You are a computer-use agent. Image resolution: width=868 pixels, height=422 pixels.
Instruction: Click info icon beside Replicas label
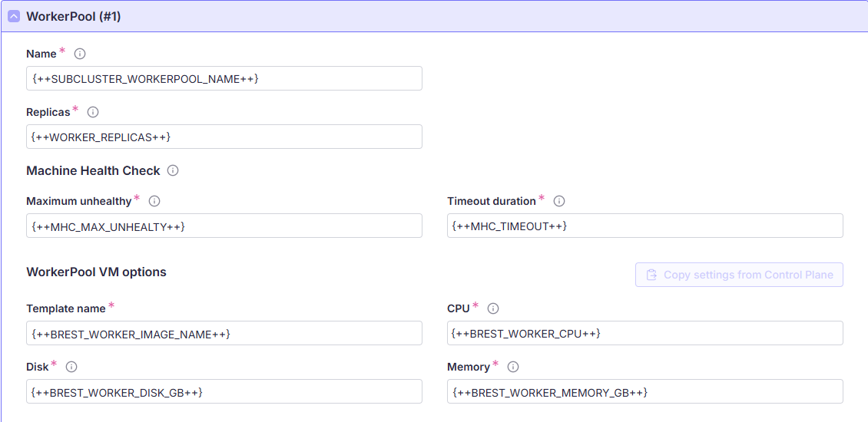point(93,112)
